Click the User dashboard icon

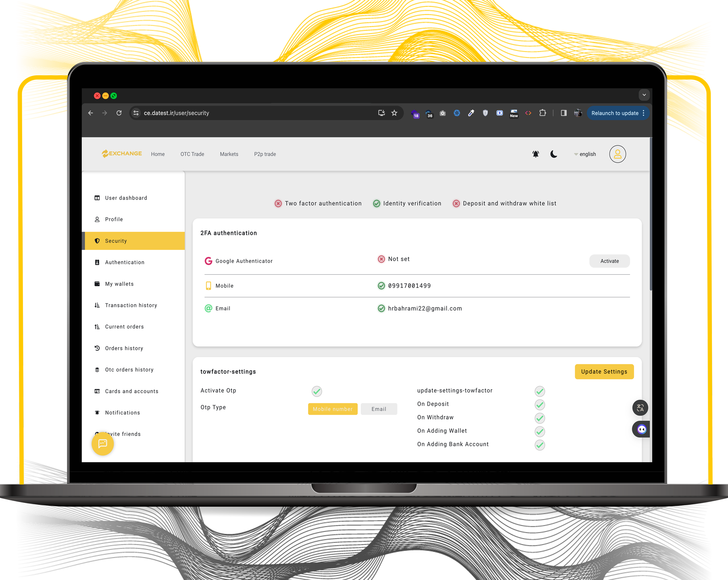click(x=97, y=198)
